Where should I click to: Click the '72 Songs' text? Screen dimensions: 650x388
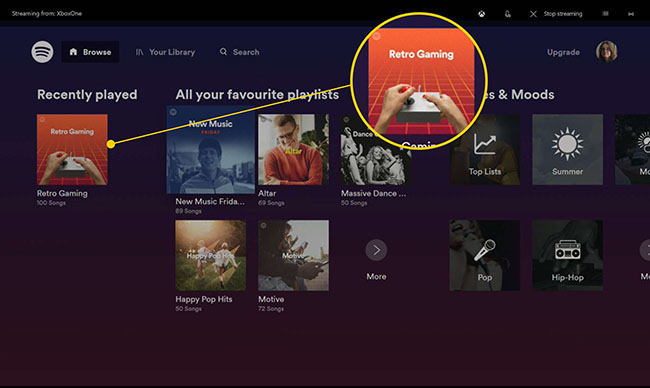(x=271, y=309)
